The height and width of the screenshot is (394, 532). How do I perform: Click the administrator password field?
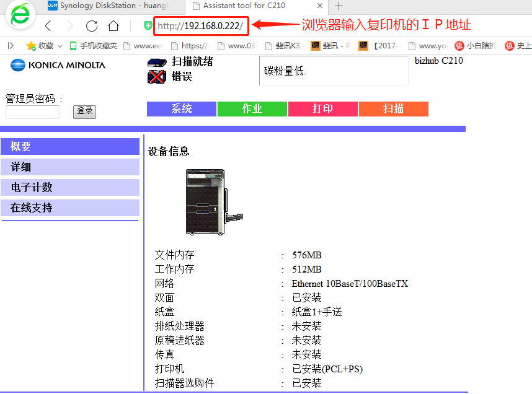click(32, 112)
